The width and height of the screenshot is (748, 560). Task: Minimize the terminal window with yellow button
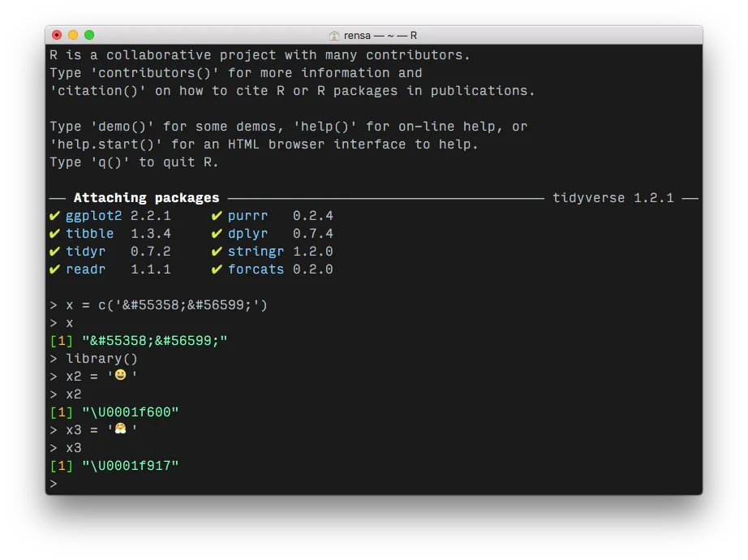click(73, 35)
